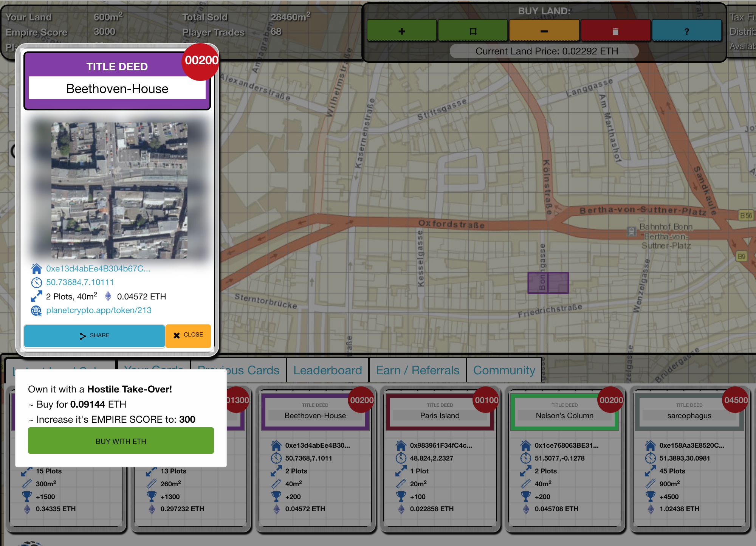Screen dimensions: 756x546
Task: Click the coordinates icon in deed popup
Action: pos(36,282)
